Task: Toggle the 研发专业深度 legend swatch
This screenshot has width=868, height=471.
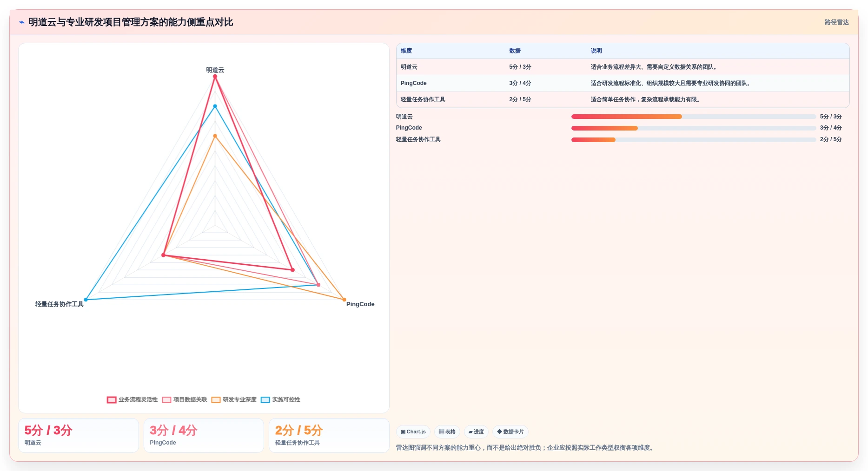Action: (x=216, y=399)
